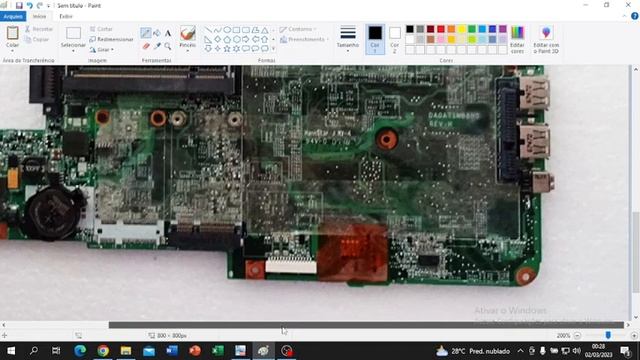Viewport: 640px width, 360px height.
Task: Open the Tamanho line size dropdown
Action: (x=348, y=39)
